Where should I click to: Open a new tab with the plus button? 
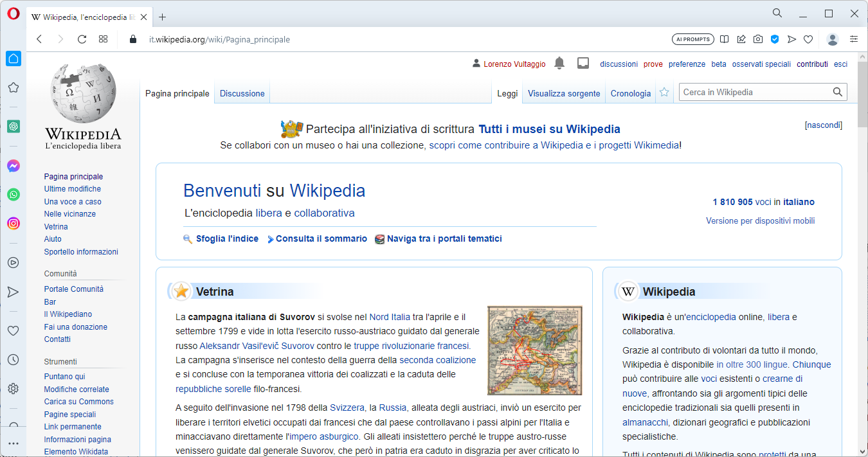162,17
